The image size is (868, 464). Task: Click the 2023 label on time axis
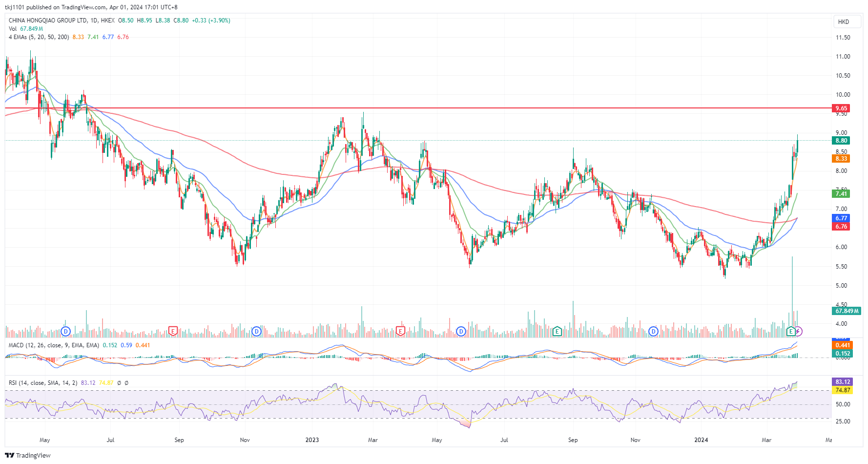(312, 440)
